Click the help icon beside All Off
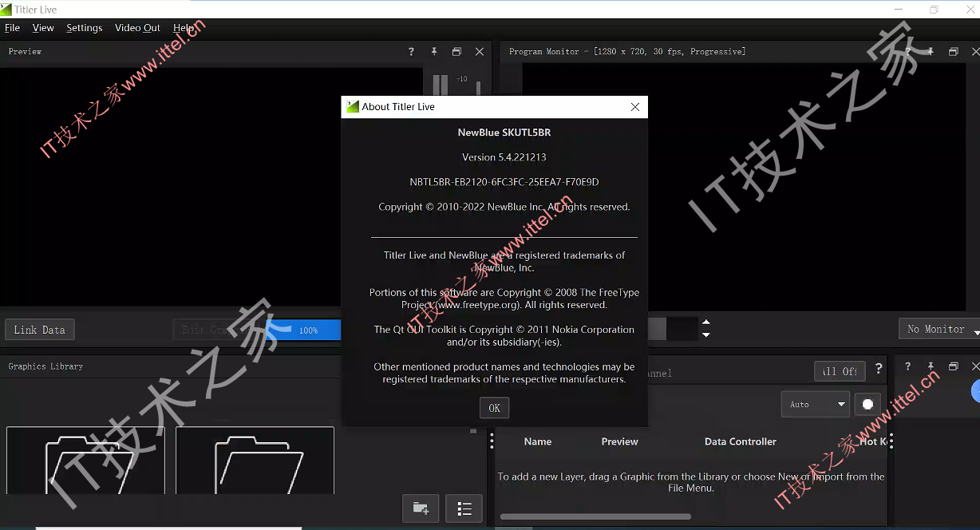This screenshot has height=530, width=980. click(879, 369)
